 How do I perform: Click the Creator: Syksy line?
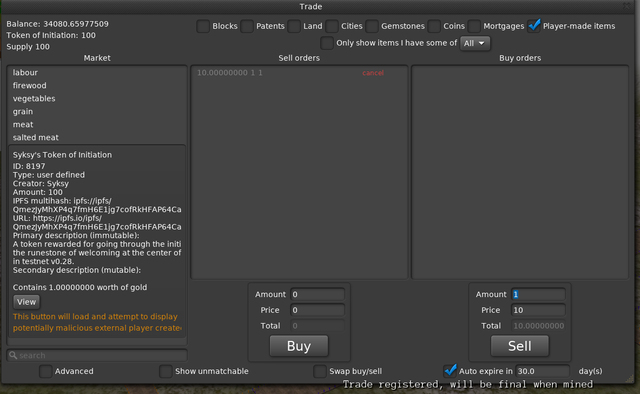(x=40, y=184)
